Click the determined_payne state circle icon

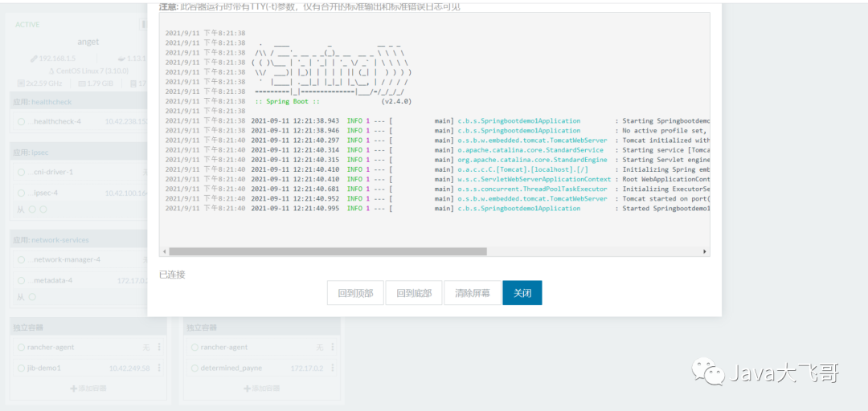(194, 368)
